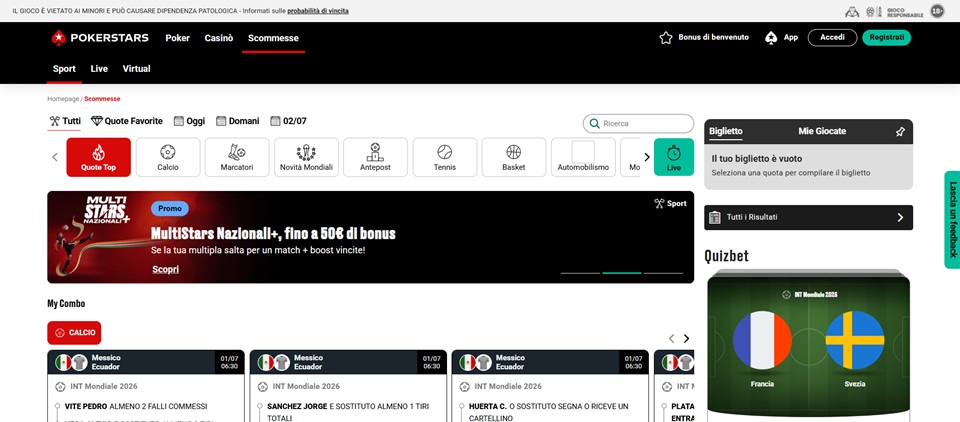Select the Basket category icon

514,157
